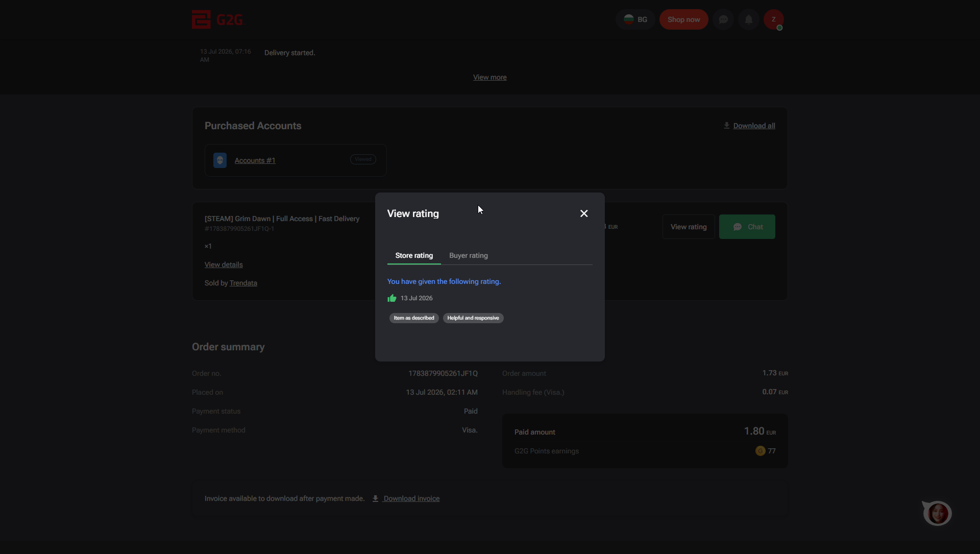Click the G2G Points earnings value 77

point(772,451)
